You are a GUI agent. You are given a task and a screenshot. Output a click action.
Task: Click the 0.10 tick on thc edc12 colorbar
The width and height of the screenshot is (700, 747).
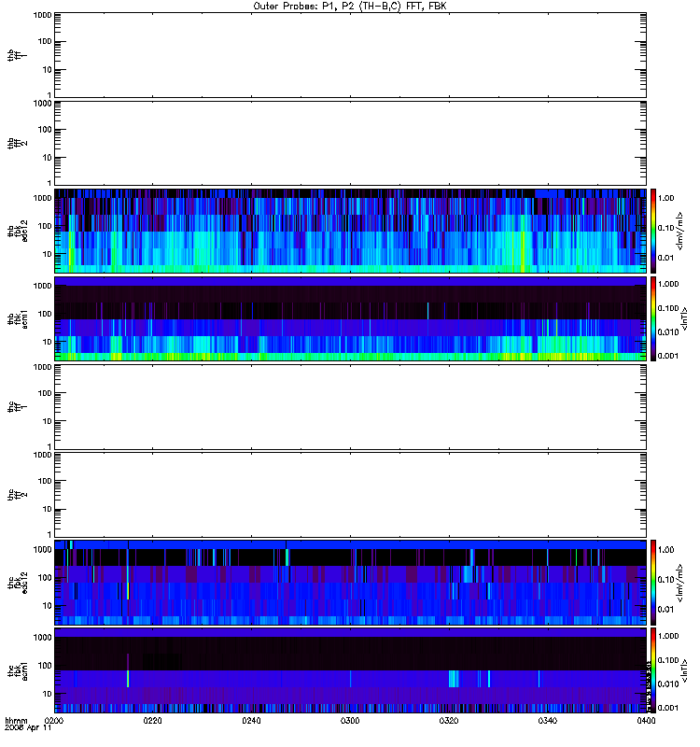click(666, 580)
